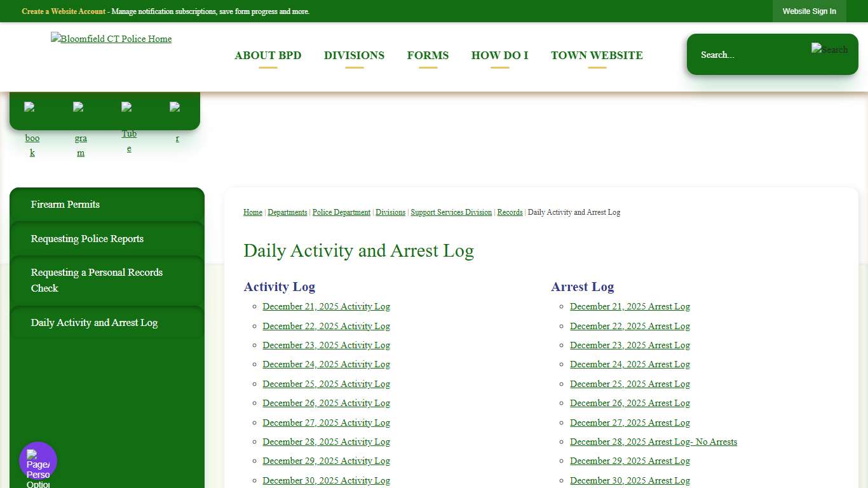The image size is (868, 488).
Task: Click the Bloomfield CT Police Home logo
Action: tap(111, 39)
